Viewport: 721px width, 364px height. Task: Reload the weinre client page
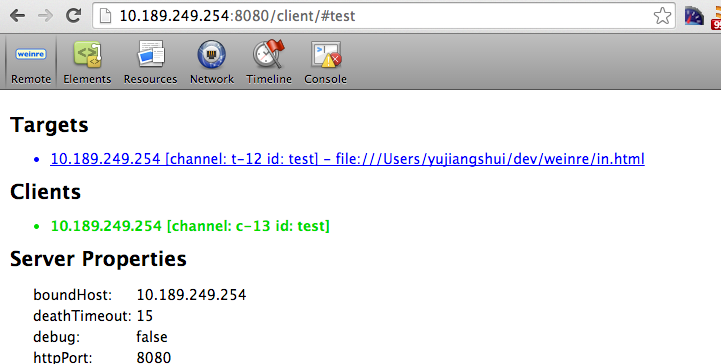click(x=73, y=16)
